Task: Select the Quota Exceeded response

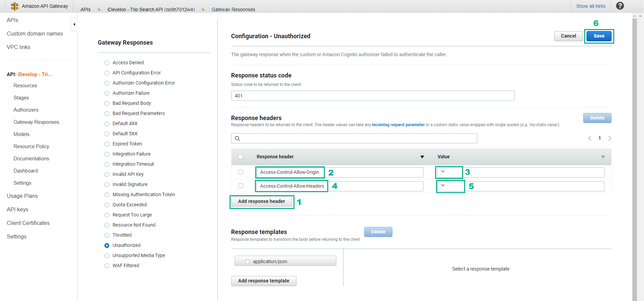Action: point(107,205)
